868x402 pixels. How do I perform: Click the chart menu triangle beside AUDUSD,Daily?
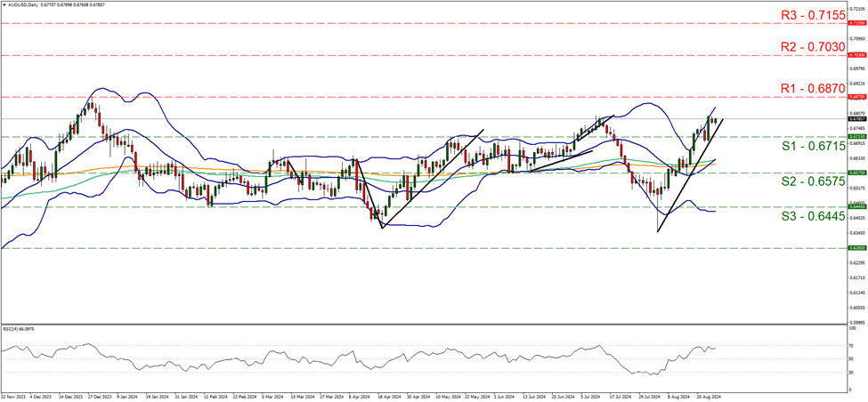pyautogui.click(x=4, y=4)
